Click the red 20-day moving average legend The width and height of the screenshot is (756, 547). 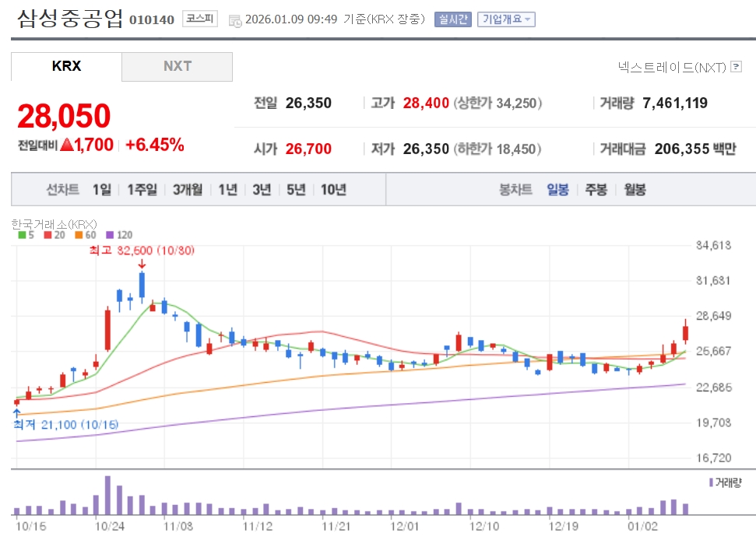click(x=55, y=235)
